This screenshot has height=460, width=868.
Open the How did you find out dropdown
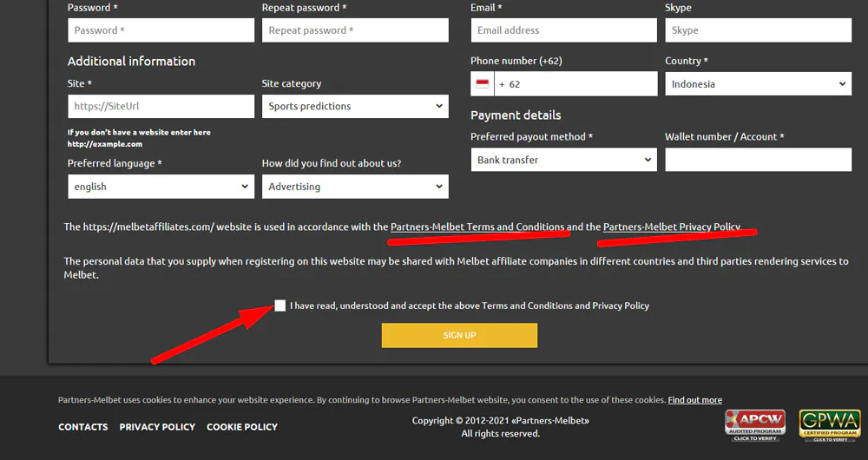tap(355, 187)
